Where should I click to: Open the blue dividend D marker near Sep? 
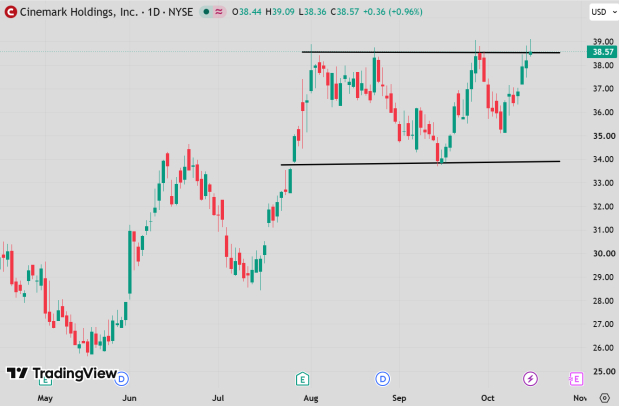[382, 379]
